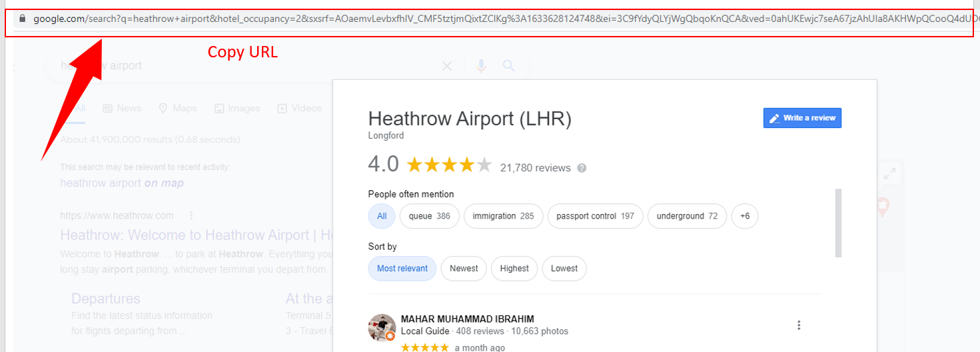The height and width of the screenshot is (352, 980).
Task: Filter reviews by passport control 197
Action: tap(596, 216)
